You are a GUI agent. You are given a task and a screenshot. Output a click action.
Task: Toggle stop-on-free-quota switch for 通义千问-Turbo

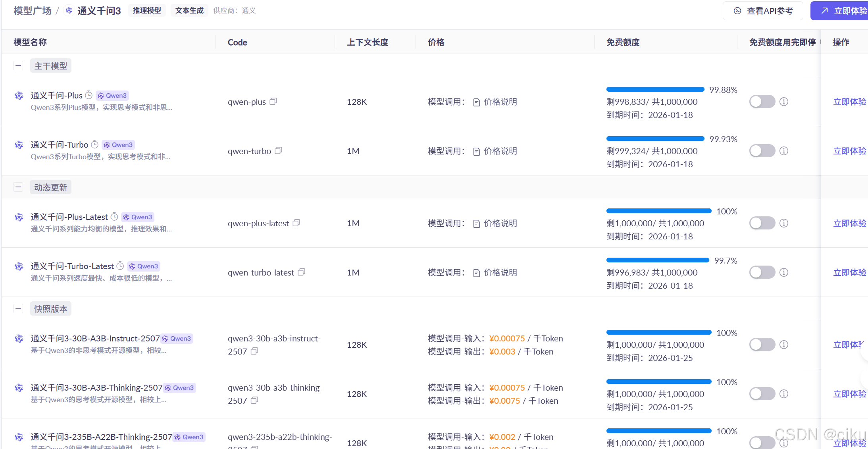click(762, 151)
